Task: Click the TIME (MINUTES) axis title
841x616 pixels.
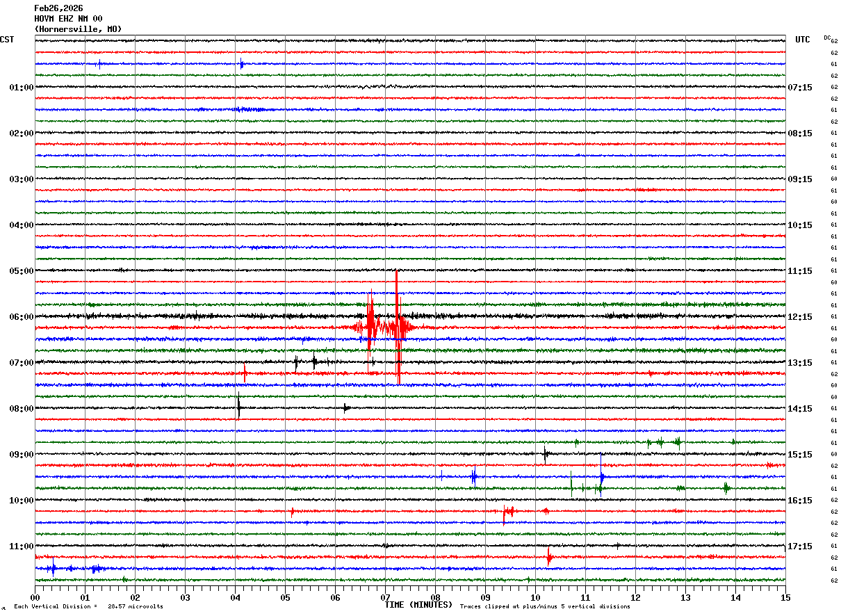Action: pos(418,605)
